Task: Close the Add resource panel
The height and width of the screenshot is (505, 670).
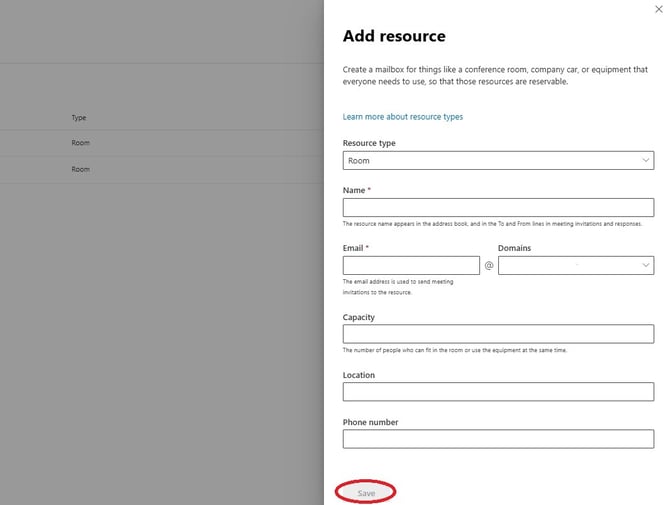Action: 657,8
